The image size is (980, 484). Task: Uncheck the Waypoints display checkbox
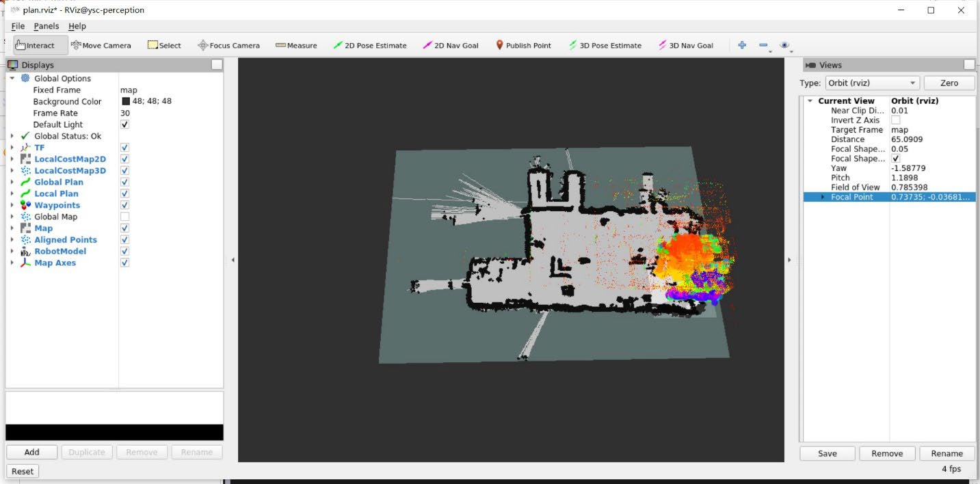(124, 205)
